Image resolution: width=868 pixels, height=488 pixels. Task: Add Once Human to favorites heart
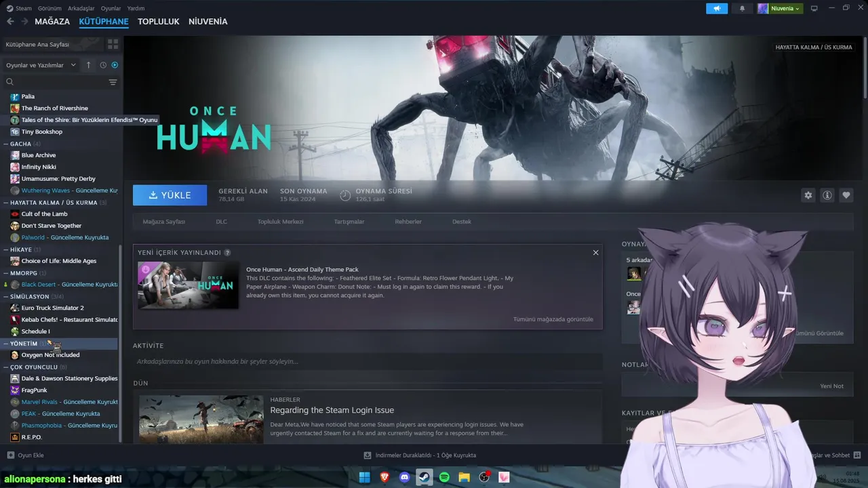point(846,195)
